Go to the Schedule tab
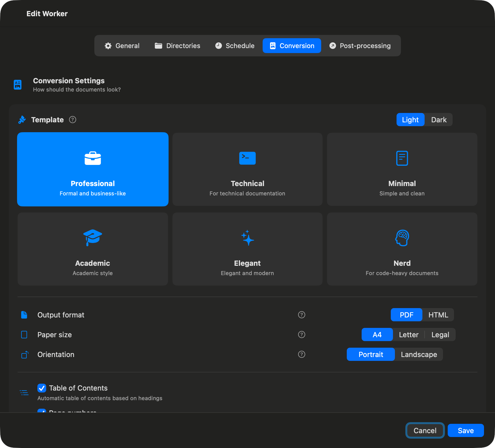This screenshot has width=495, height=448. click(235, 46)
